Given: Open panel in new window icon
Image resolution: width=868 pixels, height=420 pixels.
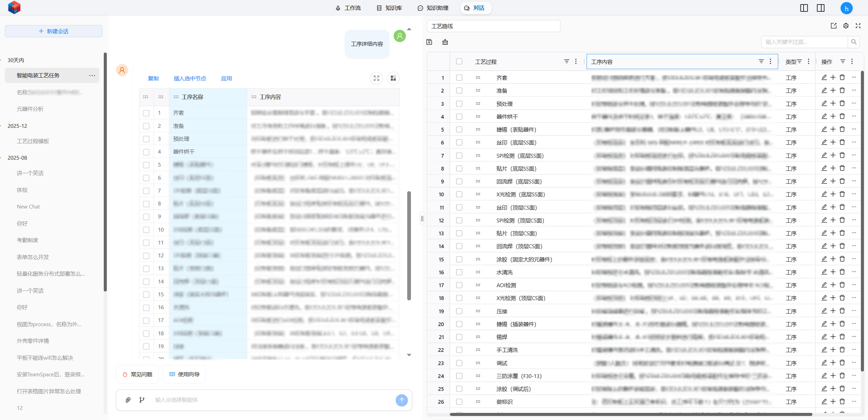Looking at the screenshot, I should point(834,26).
